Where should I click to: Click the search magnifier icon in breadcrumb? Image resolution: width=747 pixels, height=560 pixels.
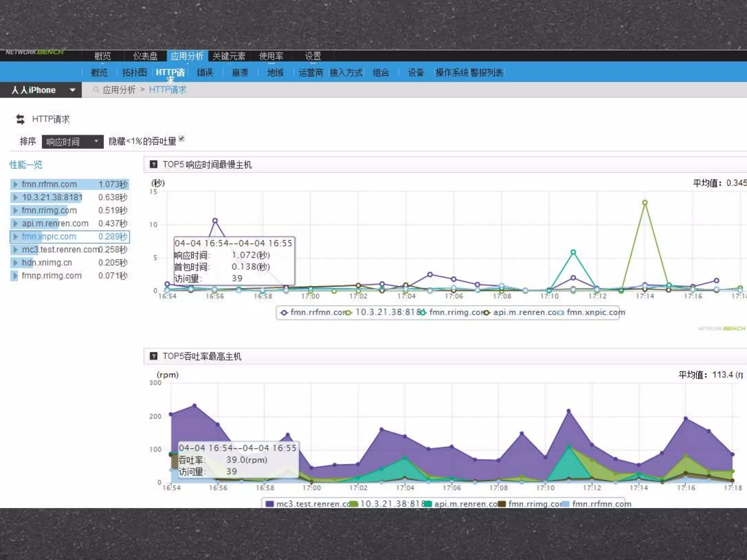point(96,90)
